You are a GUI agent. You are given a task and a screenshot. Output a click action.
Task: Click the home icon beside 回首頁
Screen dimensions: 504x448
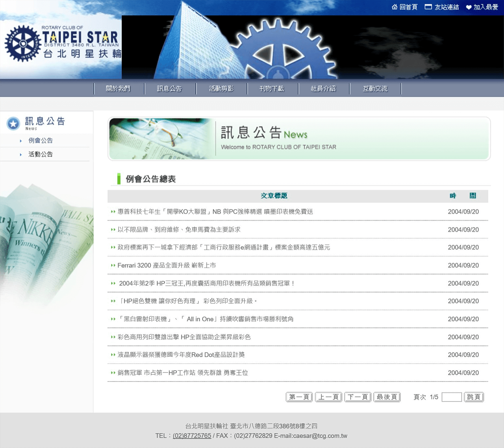pyautogui.click(x=395, y=7)
